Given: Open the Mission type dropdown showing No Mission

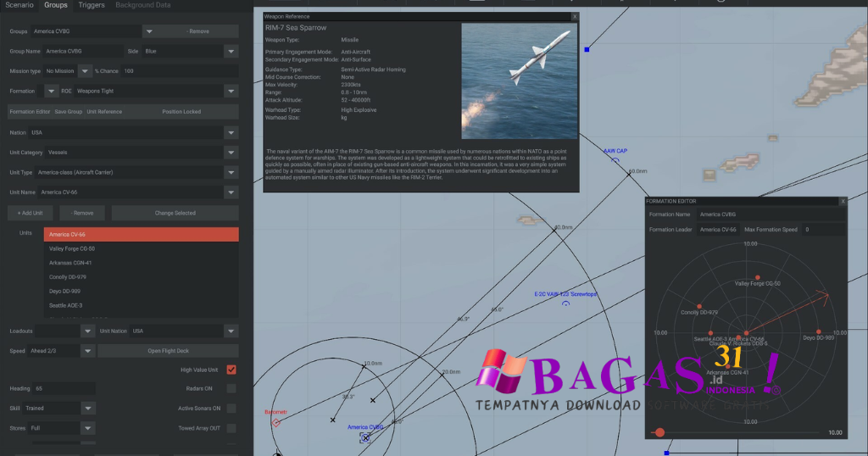Looking at the screenshot, I should [x=85, y=71].
